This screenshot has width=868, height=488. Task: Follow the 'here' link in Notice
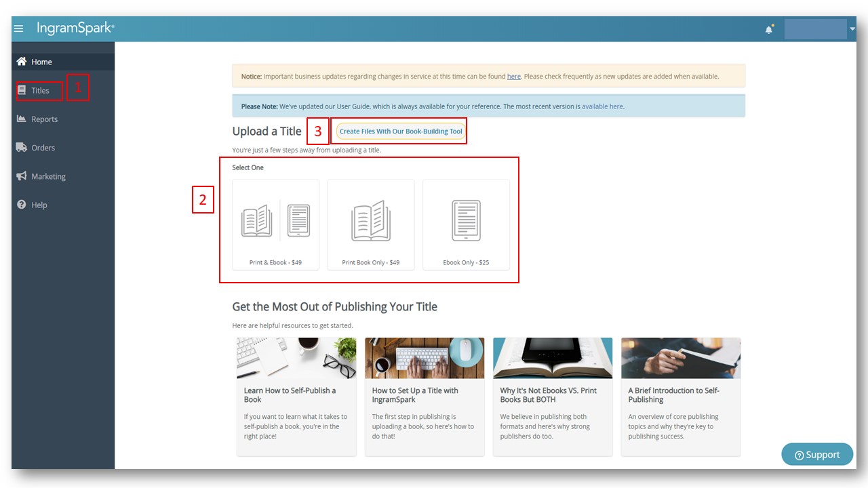click(514, 77)
